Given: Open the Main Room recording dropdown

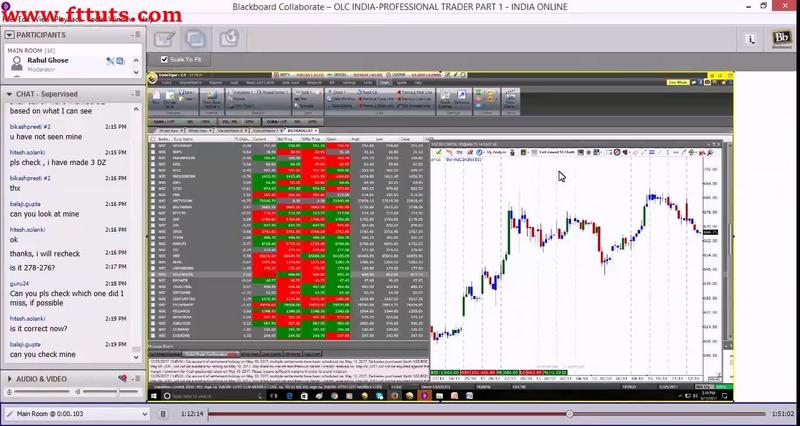Looking at the screenshot, I should point(77,414).
